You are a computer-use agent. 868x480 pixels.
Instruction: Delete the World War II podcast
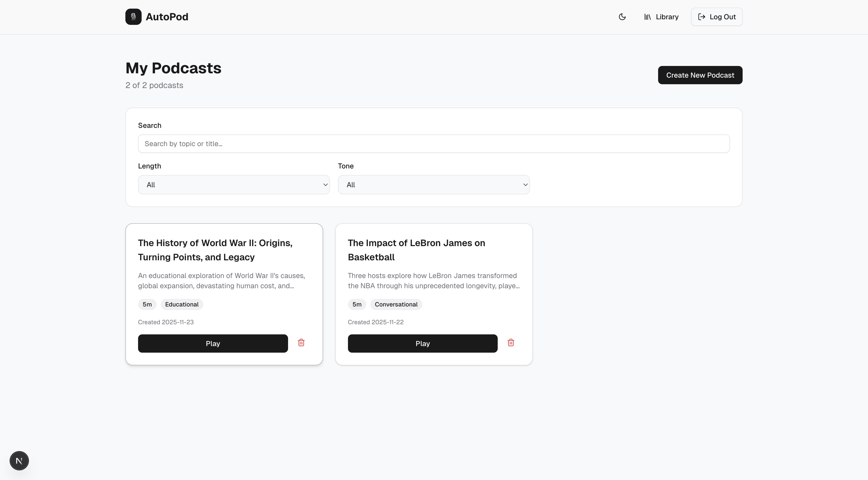[x=301, y=342]
